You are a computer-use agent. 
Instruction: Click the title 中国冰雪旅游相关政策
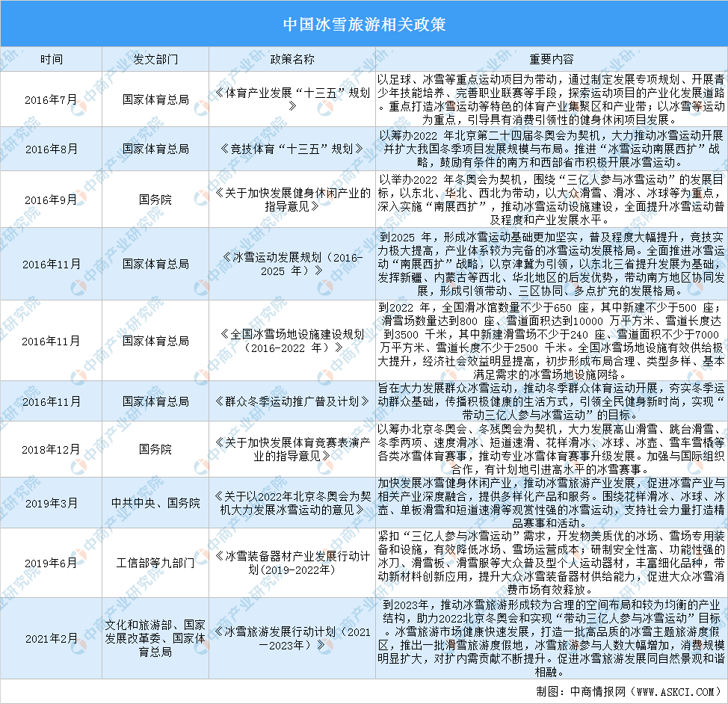(x=365, y=24)
